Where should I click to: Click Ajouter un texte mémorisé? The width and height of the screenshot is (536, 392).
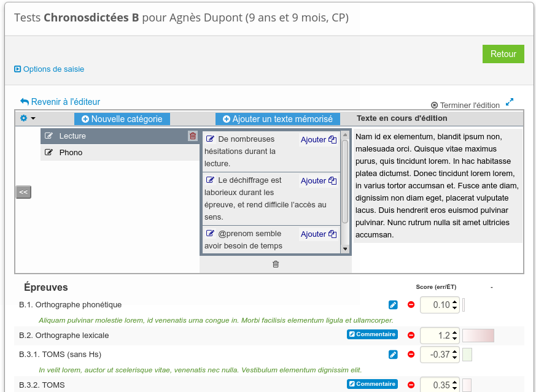tap(278, 119)
